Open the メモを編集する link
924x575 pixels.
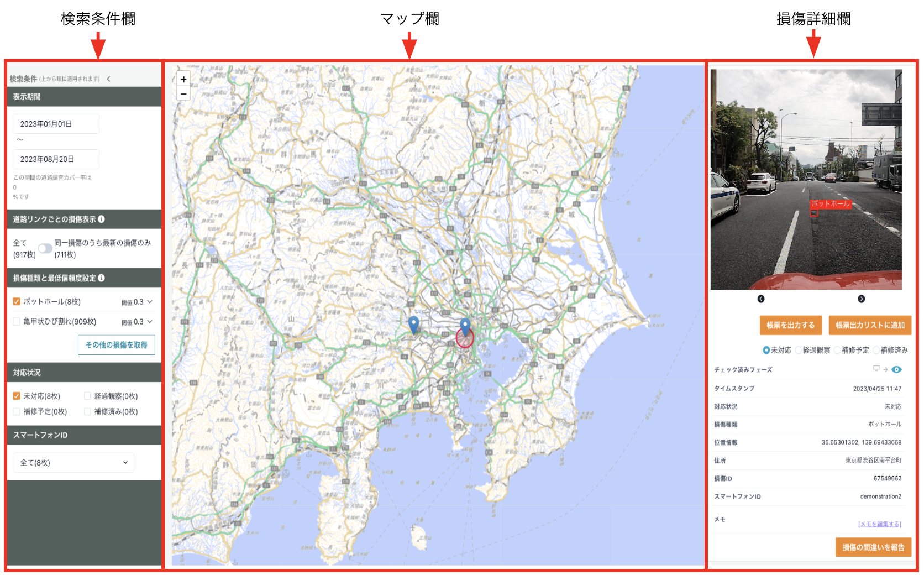[x=880, y=524]
